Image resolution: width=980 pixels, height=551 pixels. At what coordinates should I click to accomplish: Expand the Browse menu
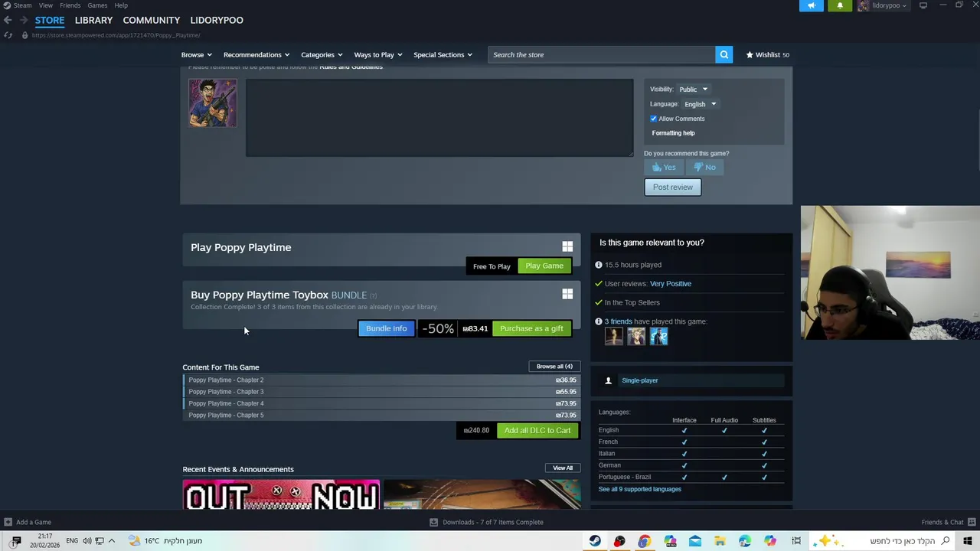pyautogui.click(x=197, y=54)
